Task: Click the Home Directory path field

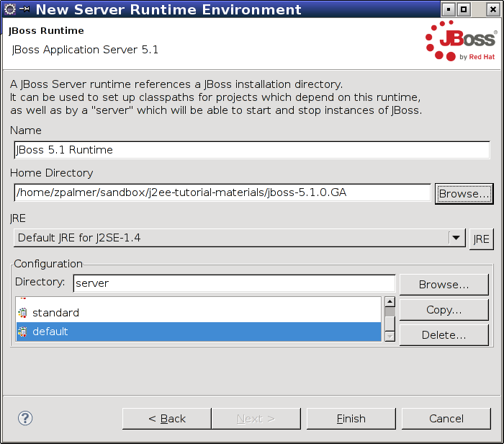Action: pos(222,192)
